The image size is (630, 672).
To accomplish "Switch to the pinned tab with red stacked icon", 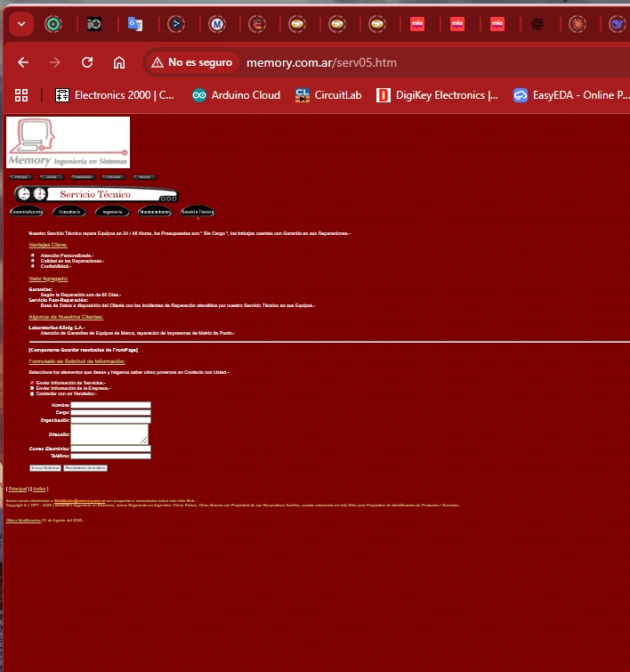I will [x=257, y=24].
